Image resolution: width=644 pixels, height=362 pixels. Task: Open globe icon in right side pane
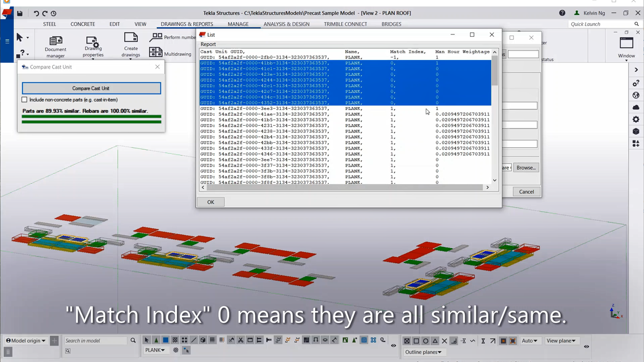[x=636, y=95]
